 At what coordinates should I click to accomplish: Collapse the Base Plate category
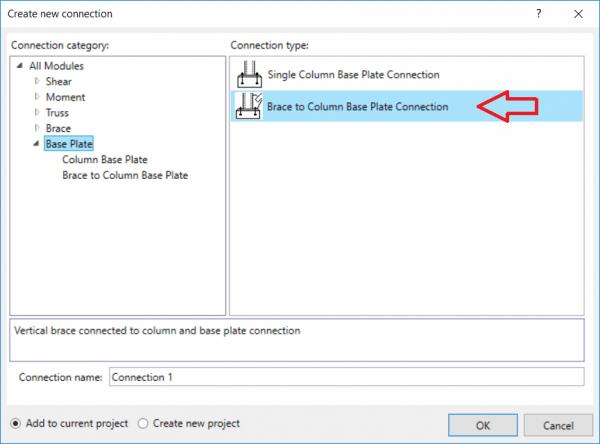pyautogui.click(x=37, y=144)
